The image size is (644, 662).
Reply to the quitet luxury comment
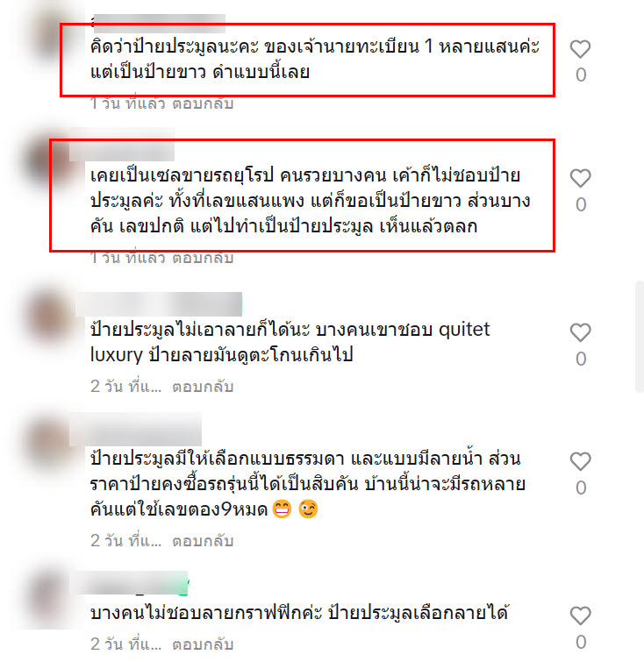click(203, 387)
